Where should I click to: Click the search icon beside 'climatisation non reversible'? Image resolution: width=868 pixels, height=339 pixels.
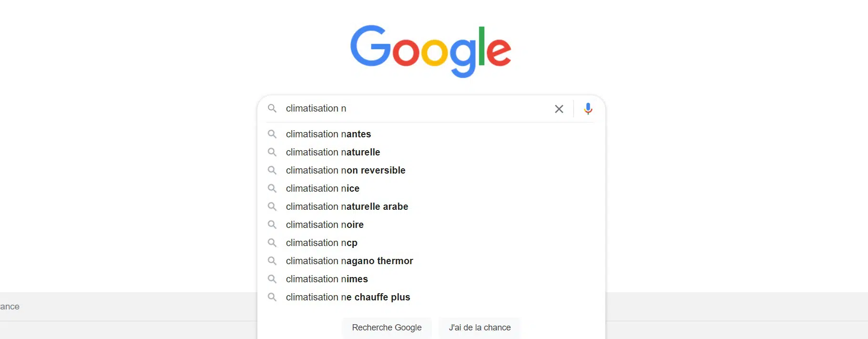coord(272,170)
